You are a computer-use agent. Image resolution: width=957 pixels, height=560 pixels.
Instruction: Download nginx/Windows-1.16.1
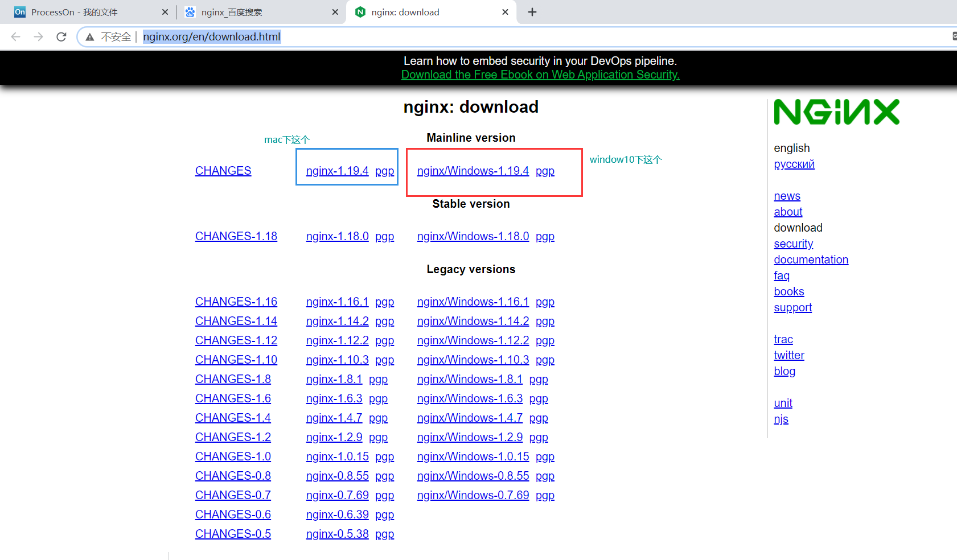(473, 302)
